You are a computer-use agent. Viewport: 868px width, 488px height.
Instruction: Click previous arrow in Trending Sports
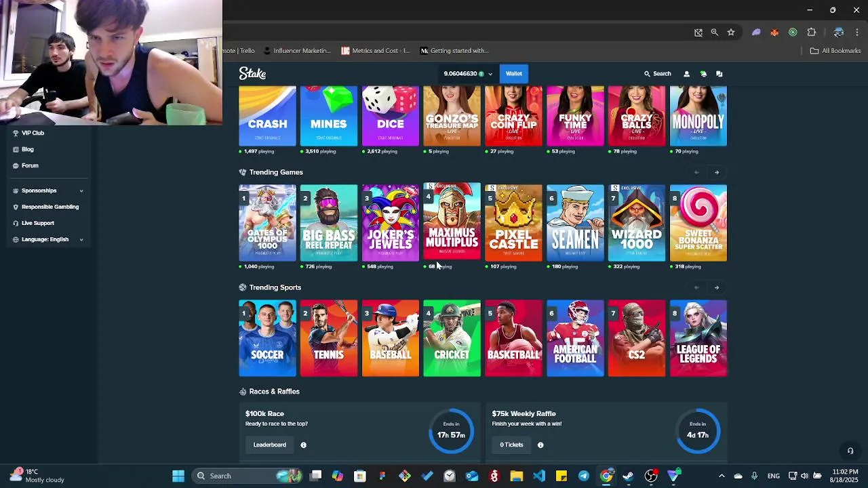pos(696,287)
